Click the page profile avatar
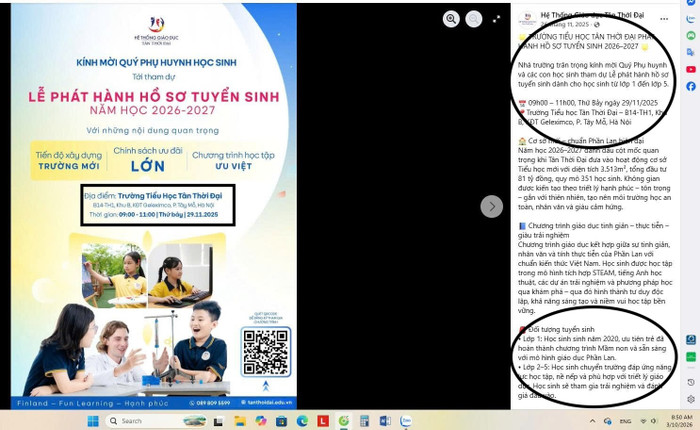Viewport: 700px width, 430px height. (x=528, y=19)
